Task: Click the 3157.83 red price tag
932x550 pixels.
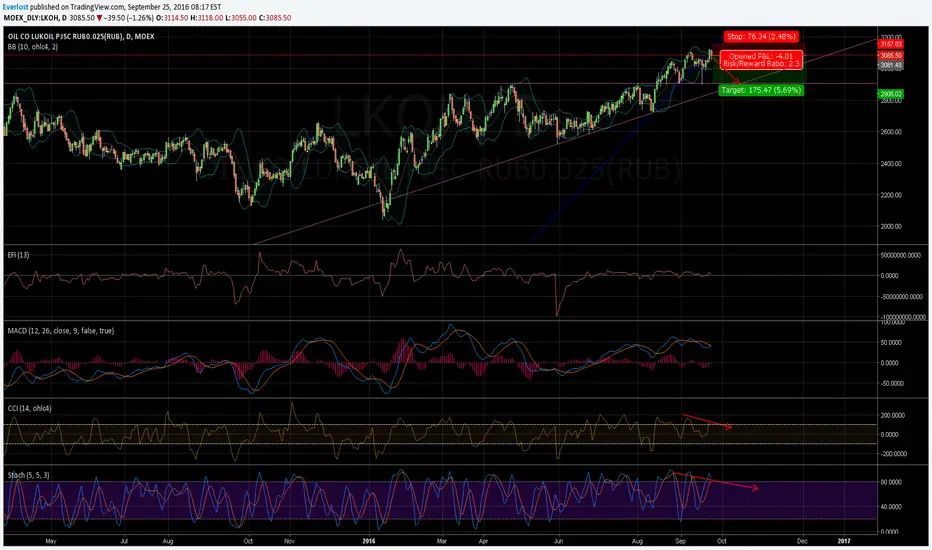Action: pyautogui.click(x=890, y=45)
